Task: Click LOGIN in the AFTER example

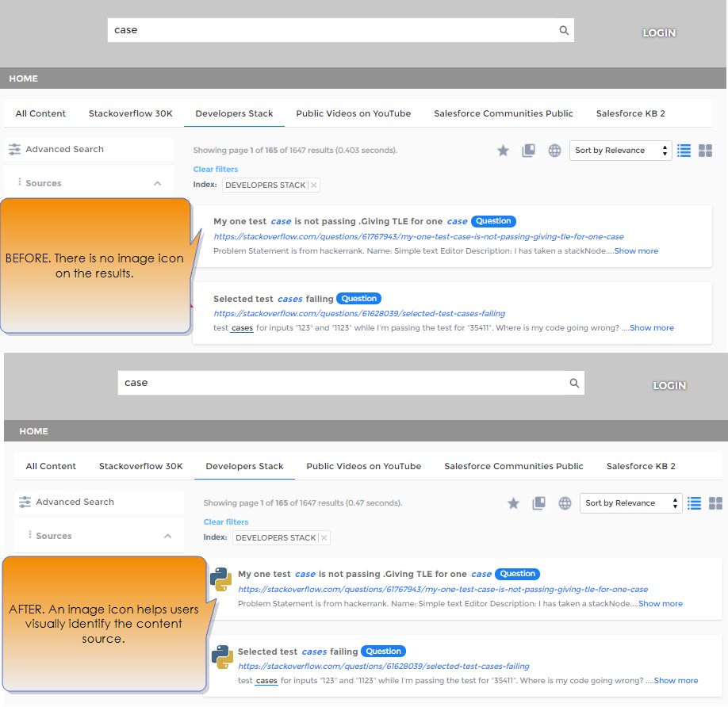Action: 669,386
